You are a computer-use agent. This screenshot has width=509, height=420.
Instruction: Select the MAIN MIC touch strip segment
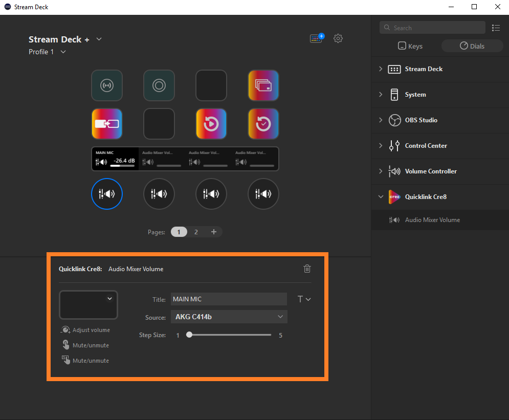coord(115,159)
